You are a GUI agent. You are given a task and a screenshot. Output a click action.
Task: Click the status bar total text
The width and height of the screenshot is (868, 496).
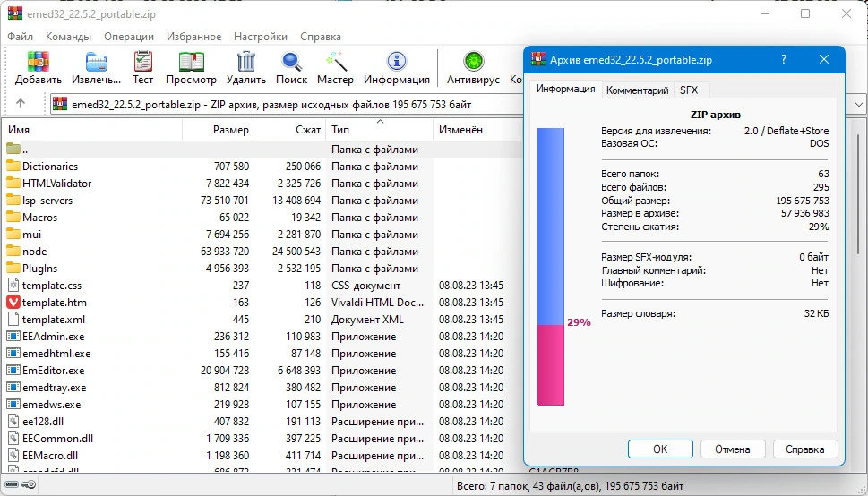pos(571,486)
